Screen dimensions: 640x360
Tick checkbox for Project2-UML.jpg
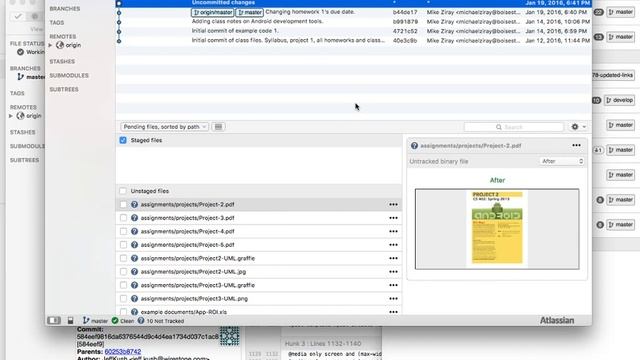(123, 272)
